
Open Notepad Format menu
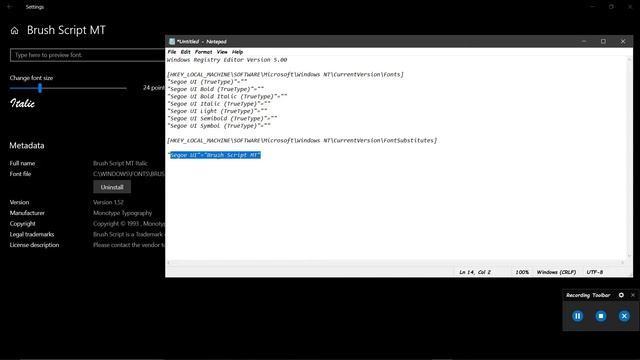coord(203,52)
